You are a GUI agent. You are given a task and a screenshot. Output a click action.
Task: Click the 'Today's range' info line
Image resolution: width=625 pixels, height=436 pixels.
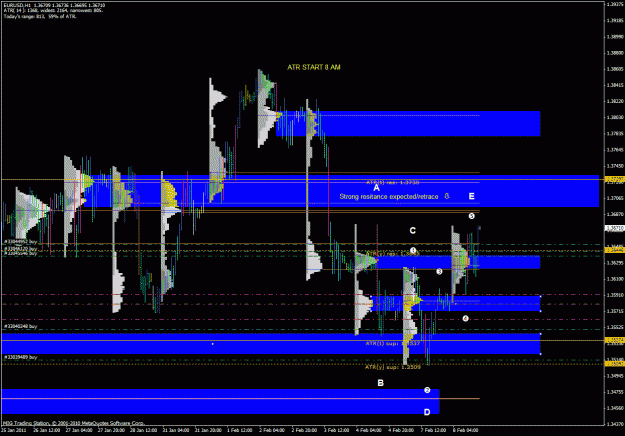pos(40,16)
